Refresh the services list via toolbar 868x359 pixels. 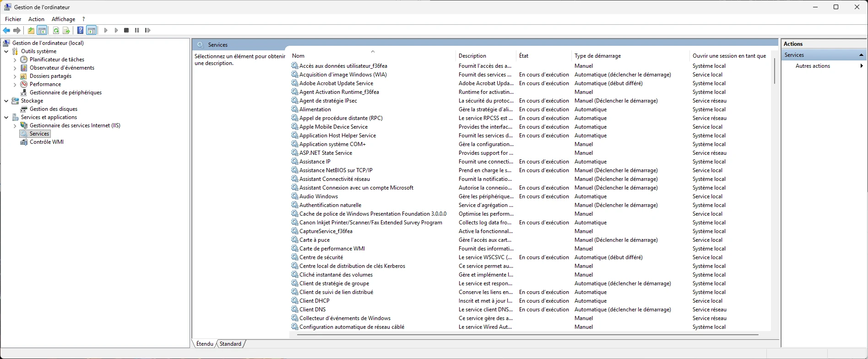[x=56, y=30]
